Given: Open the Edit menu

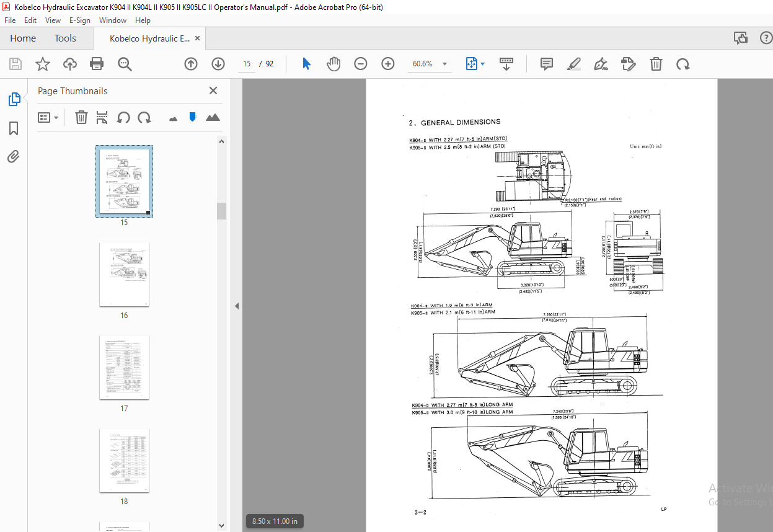Looking at the screenshot, I should [30, 20].
